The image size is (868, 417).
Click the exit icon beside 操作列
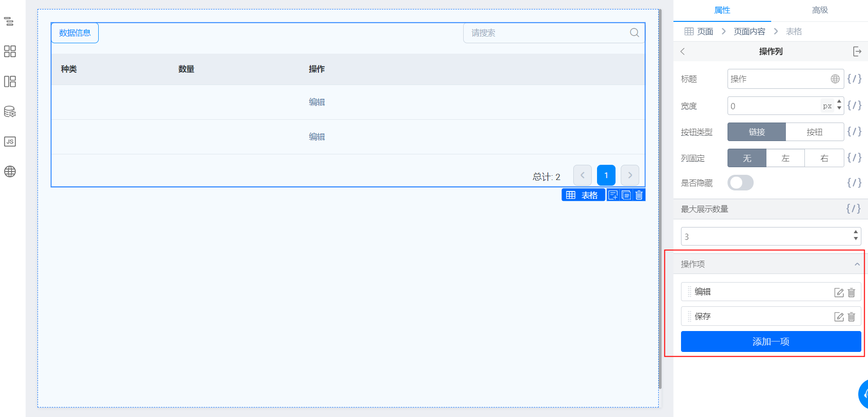click(x=857, y=51)
